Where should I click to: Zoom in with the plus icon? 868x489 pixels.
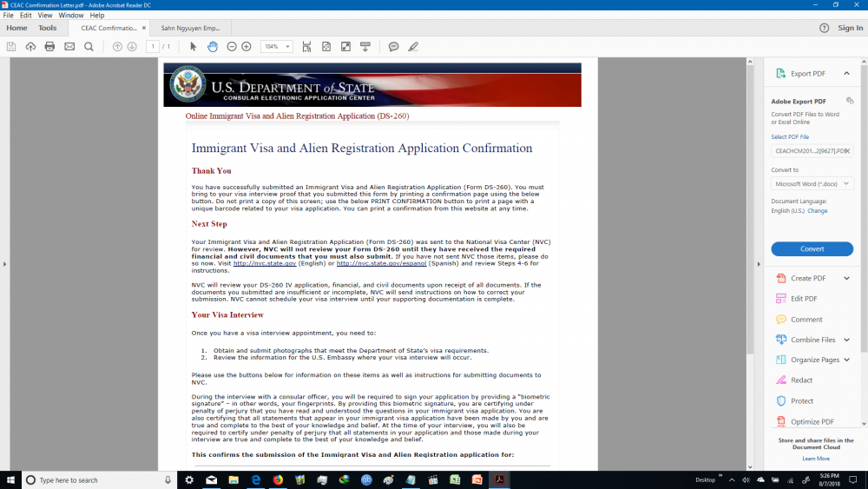(x=247, y=47)
